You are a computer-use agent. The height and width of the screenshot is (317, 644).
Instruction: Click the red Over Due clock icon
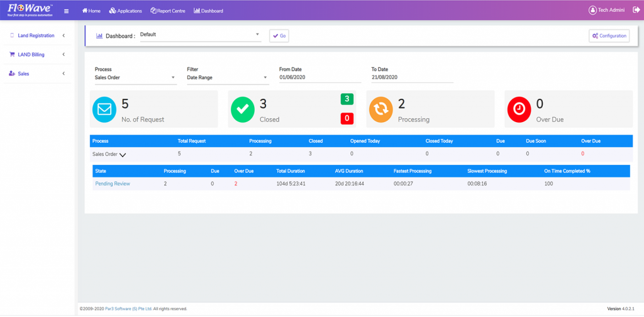(x=519, y=109)
